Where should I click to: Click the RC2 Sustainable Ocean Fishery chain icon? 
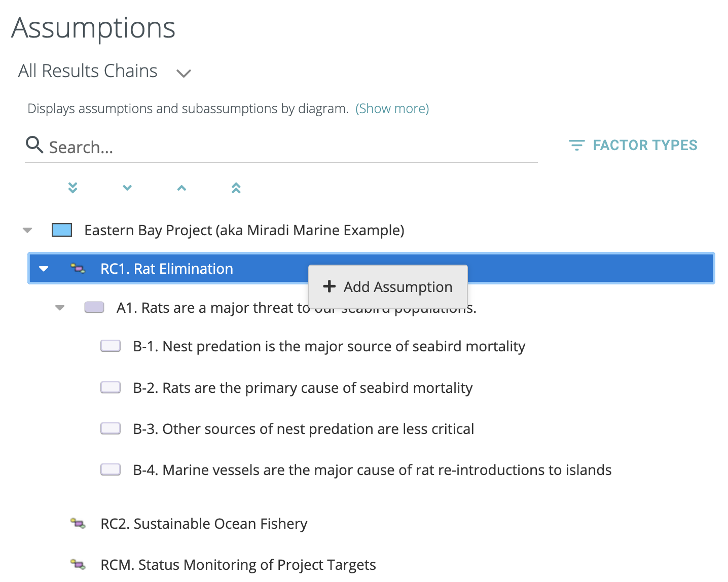click(x=78, y=523)
